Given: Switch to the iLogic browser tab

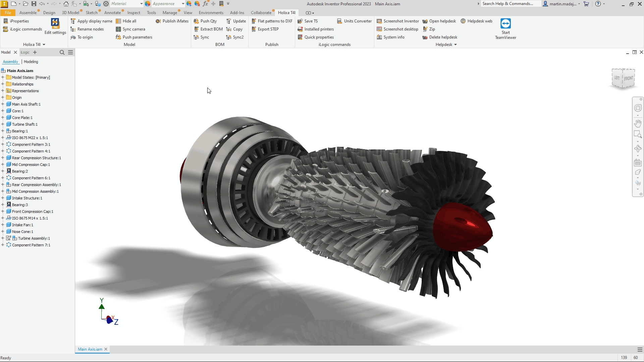Looking at the screenshot, I should (x=25, y=52).
